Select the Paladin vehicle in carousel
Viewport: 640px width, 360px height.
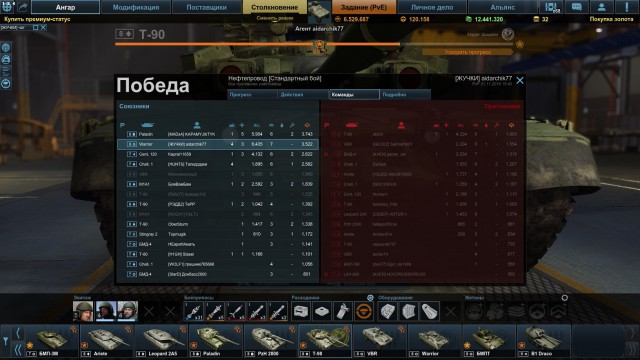(x=216, y=341)
